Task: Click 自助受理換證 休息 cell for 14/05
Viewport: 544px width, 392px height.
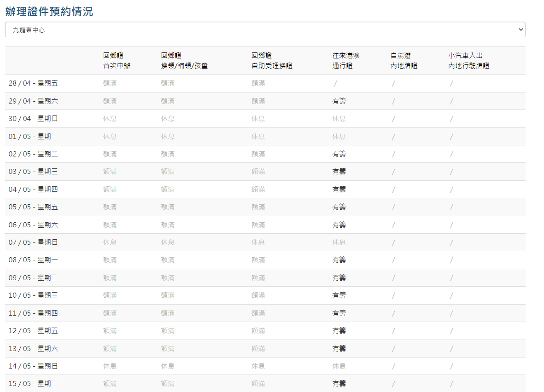Action: tap(258, 366)
